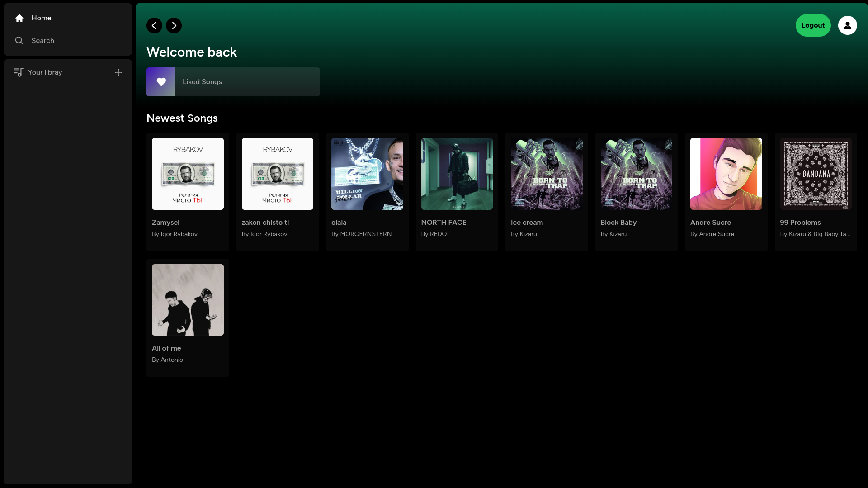Click By Kizaru under Ice cream
The height and width of the screenshot is (488, 868).
(x=524, y=234)
